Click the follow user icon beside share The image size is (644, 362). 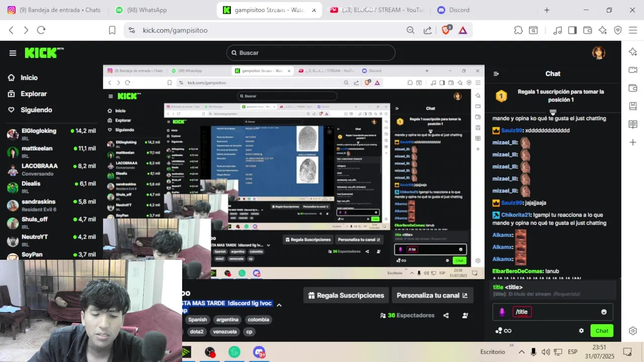465,315
